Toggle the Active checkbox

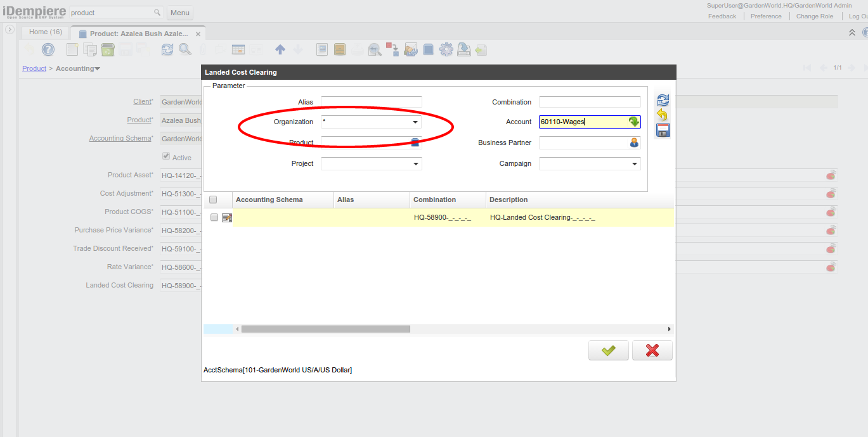[166, 156]
